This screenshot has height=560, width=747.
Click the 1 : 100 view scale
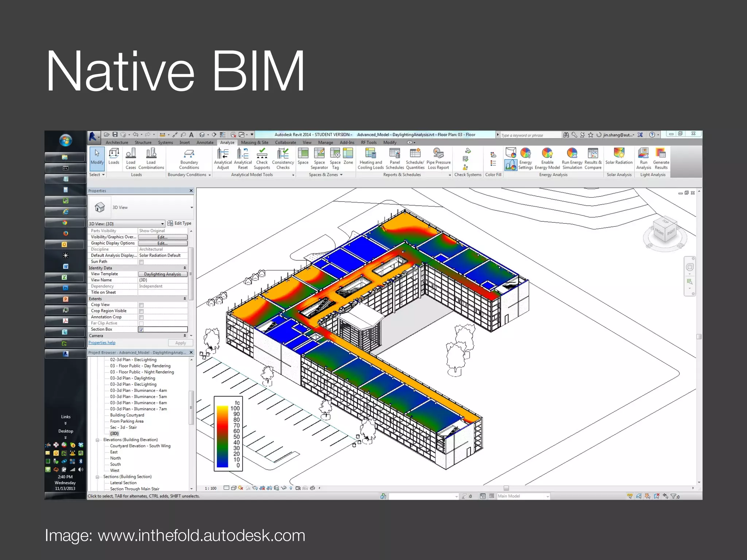[x=210, y=488]
